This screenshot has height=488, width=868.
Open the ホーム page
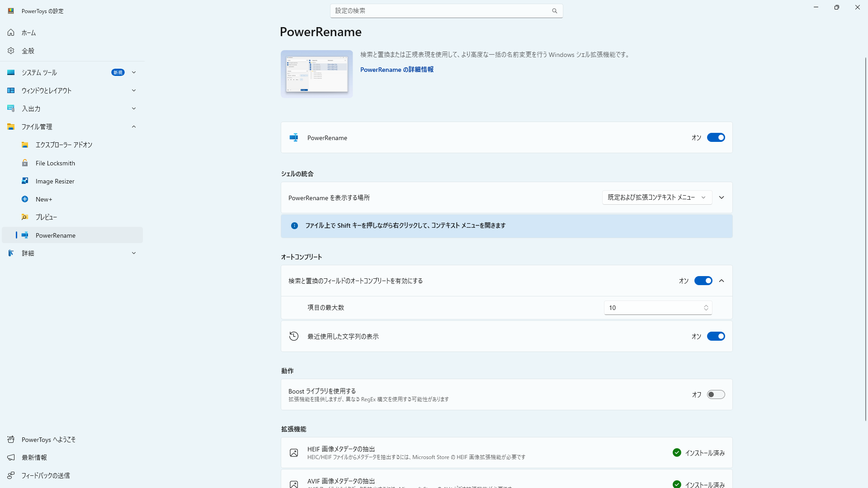pyautogui.click(x=72, y=33)
